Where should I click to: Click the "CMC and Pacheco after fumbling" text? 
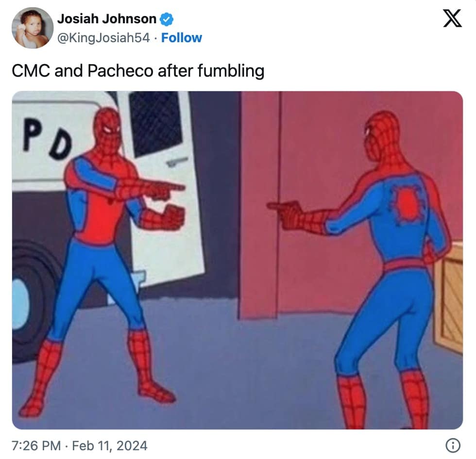pos(138,71)
